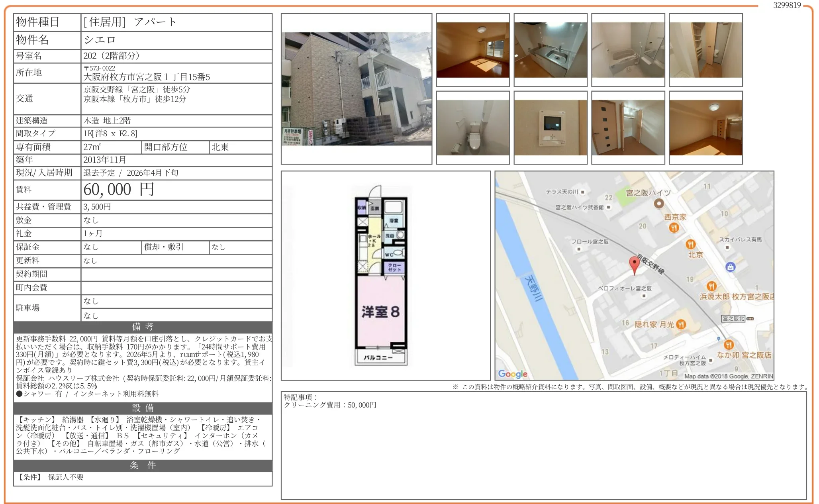The image size is (819, 504).
Task: Open the closet doors photo thumbnail
Action: click(628, 127)
